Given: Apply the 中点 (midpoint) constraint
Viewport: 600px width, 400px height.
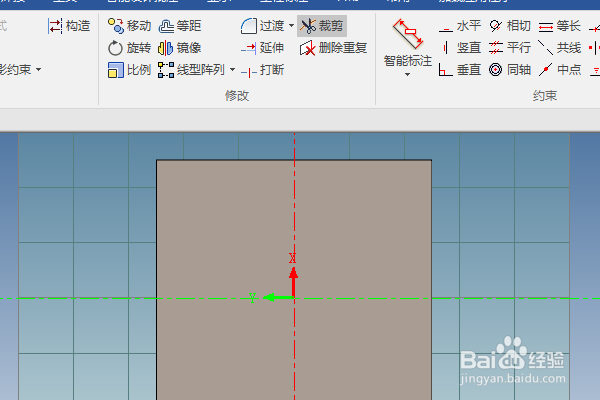Looking at the screenshot, I should click(x=560, y=70).
